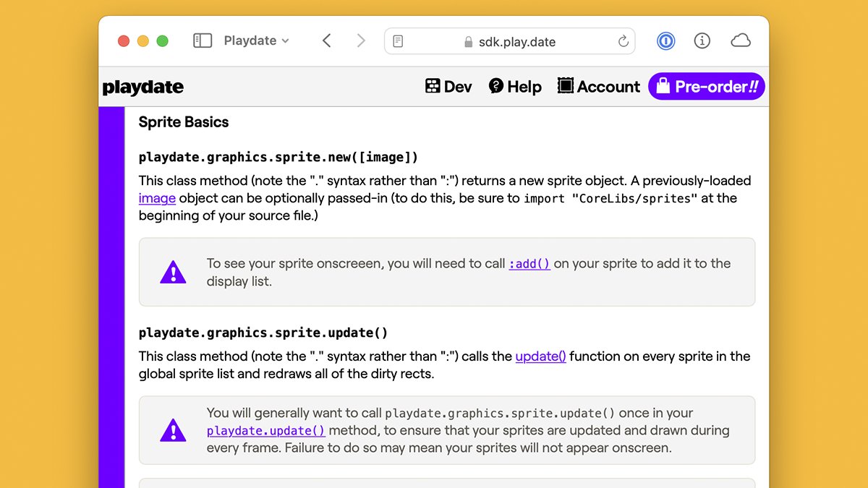
Task: Click the lock icon in address bar
Action: pos(469,42)
